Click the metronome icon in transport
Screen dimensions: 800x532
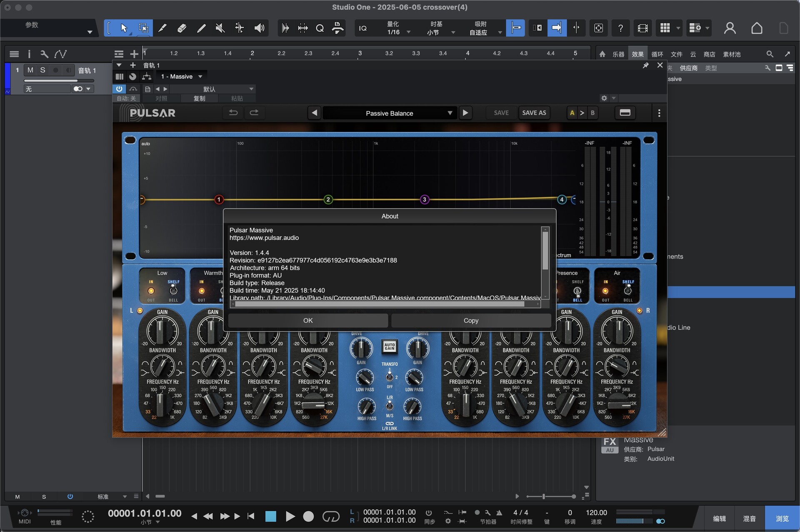[x=499, y=512]
